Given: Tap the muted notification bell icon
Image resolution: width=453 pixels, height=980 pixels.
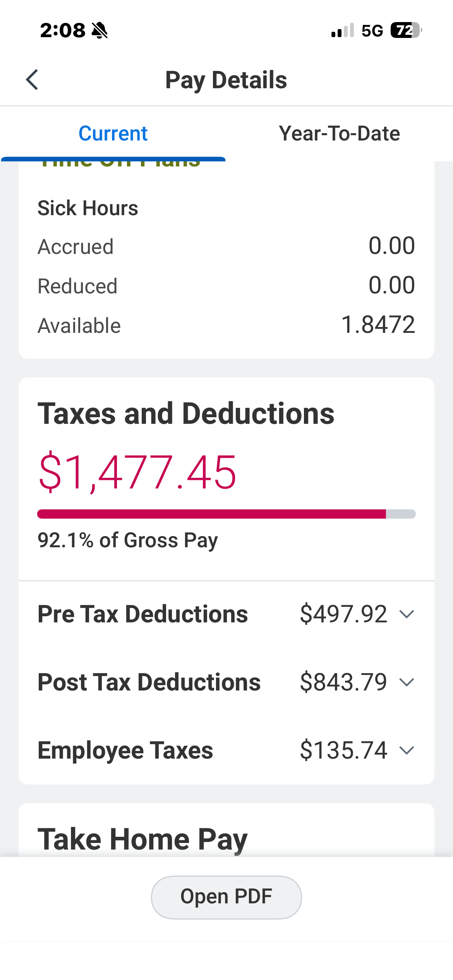Looking at the screenshot, I should pos(100,30).
